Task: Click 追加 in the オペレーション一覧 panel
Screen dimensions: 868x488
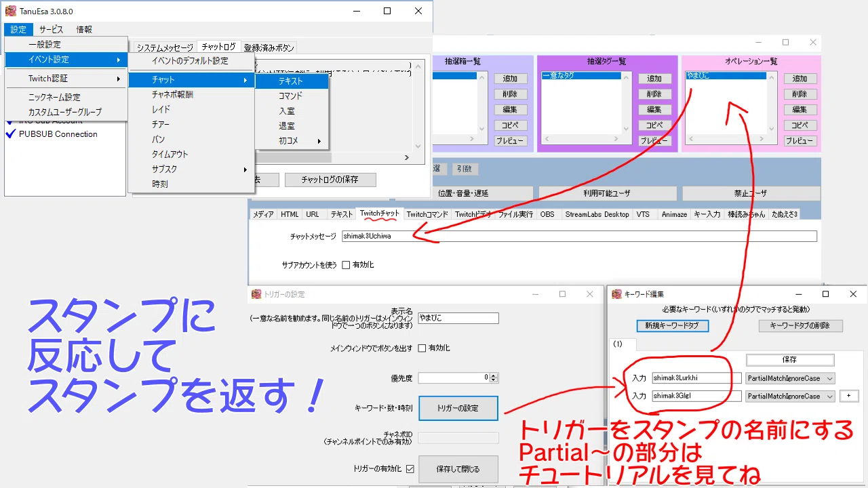Action: (x=800, y=79)
